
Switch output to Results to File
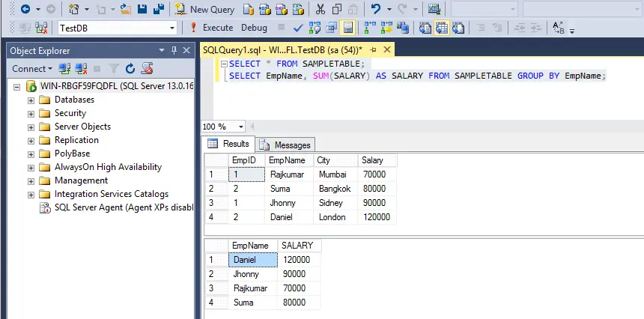point(458,28)
